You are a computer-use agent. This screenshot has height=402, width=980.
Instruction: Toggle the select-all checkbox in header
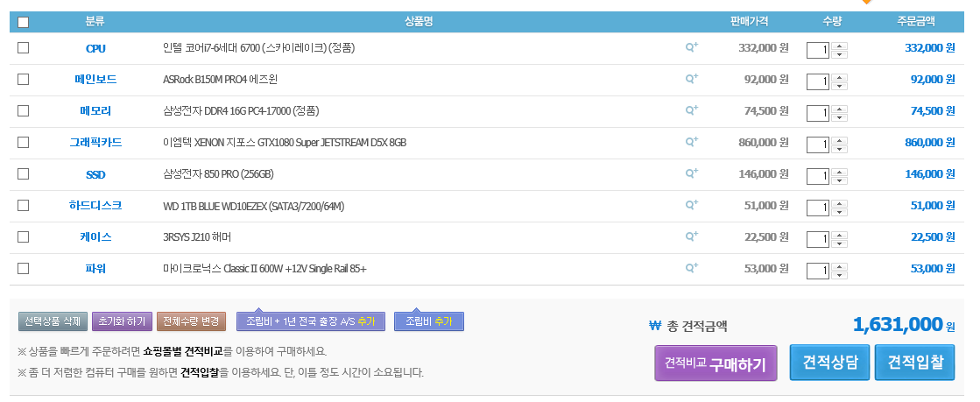pos(23,23)
